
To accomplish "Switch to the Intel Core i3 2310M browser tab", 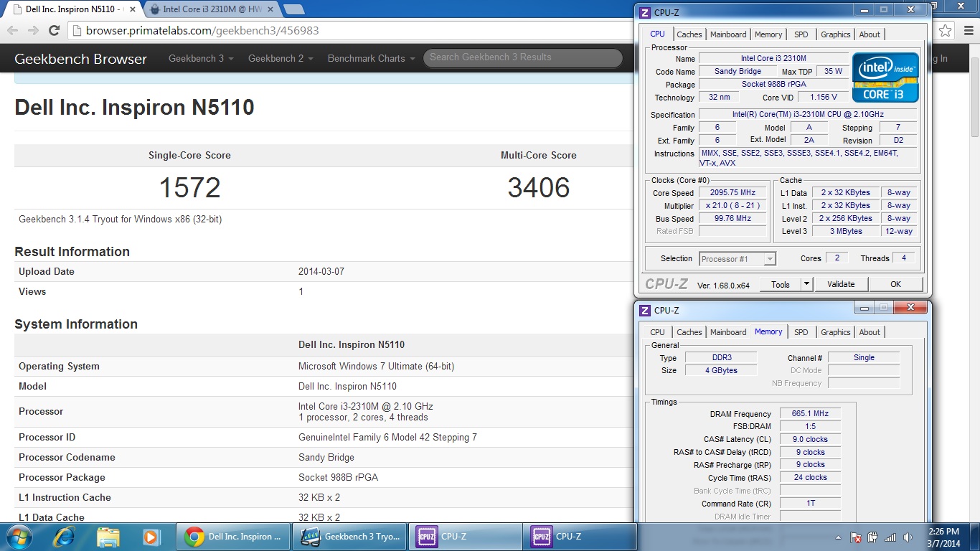I will pyautogui.click(x=212, y=9).
